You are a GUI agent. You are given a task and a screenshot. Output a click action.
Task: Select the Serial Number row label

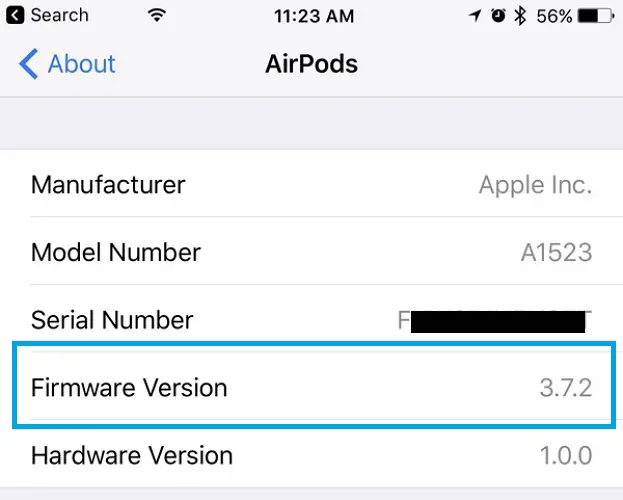coord(112,321)
